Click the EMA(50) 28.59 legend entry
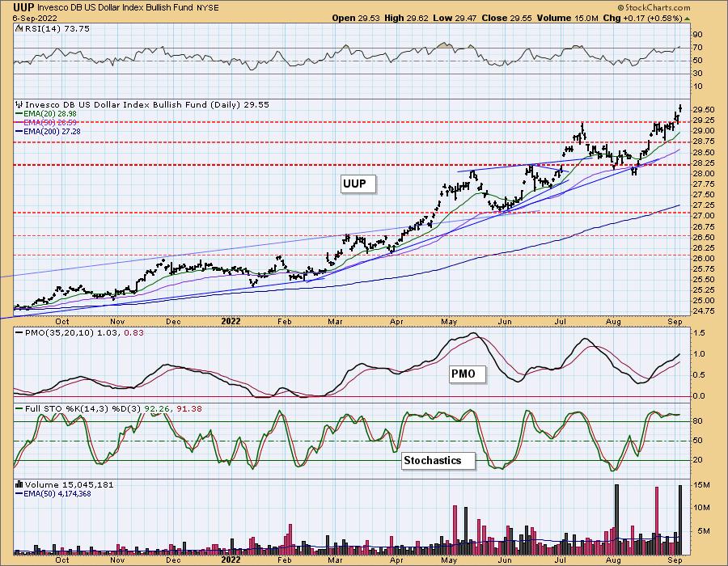 [x=46, y=122]
